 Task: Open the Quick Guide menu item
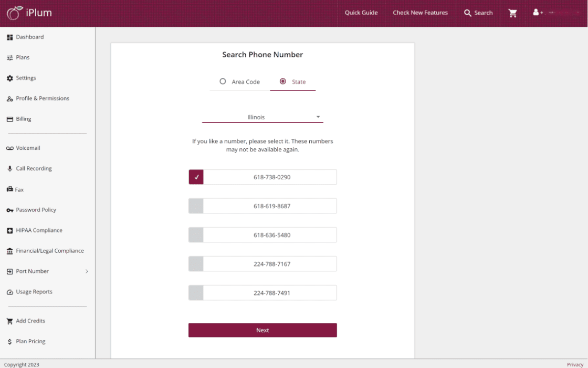[x=361, y=13]
